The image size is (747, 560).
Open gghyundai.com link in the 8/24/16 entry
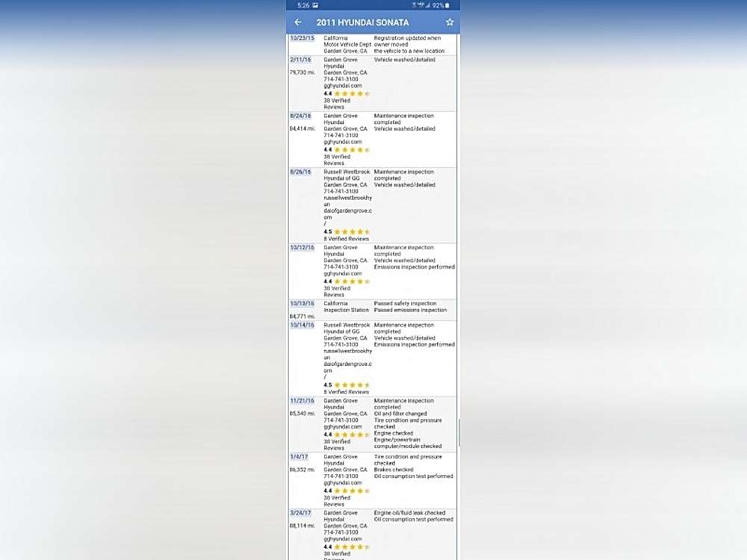coord(343,142)
